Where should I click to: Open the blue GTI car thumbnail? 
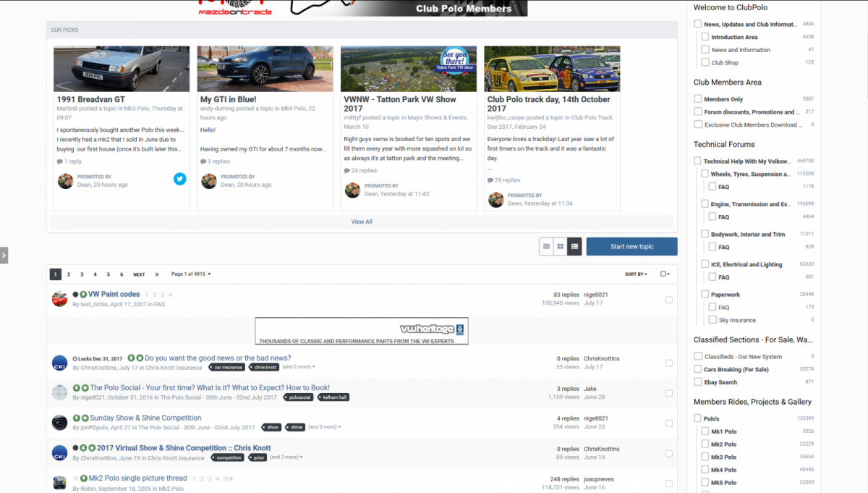265,69
